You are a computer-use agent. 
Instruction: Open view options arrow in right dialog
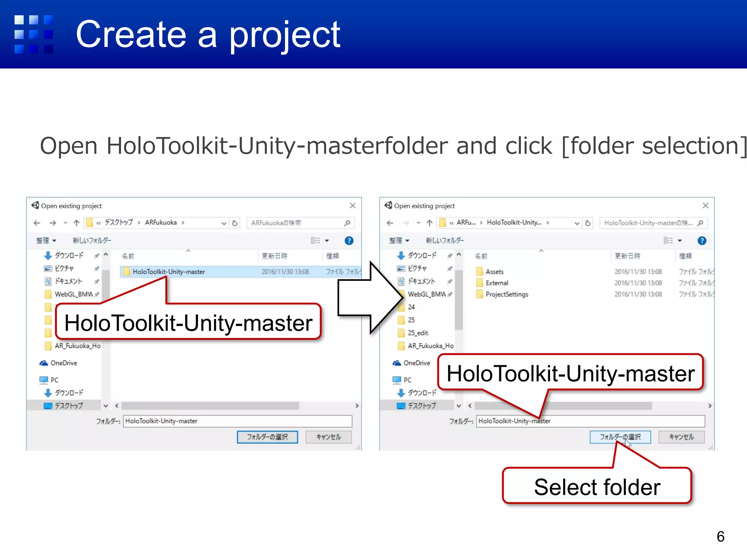coord(680,241)
